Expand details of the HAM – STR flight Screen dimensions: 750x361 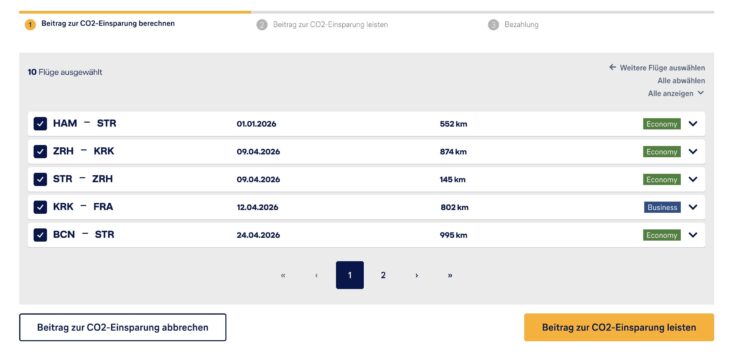tap(693, 124)
